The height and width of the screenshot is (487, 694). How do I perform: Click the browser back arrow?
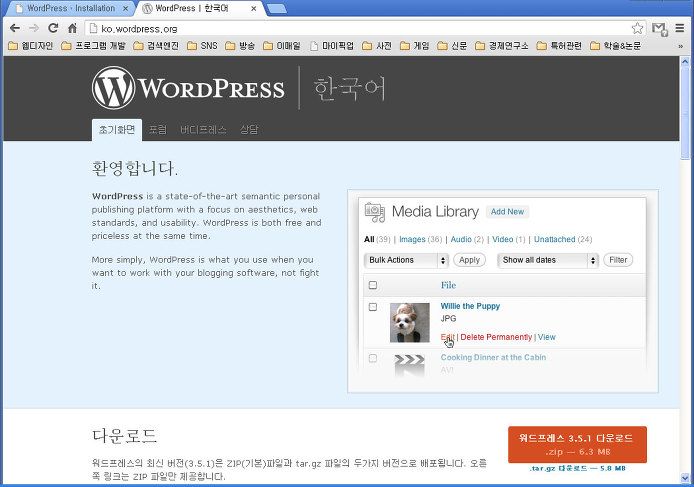(x=15, y=28)
